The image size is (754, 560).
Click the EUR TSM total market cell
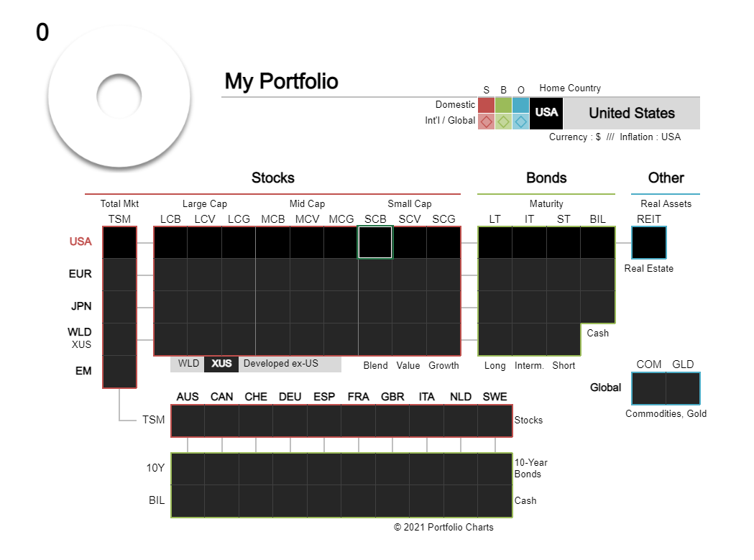pos(120,275)
